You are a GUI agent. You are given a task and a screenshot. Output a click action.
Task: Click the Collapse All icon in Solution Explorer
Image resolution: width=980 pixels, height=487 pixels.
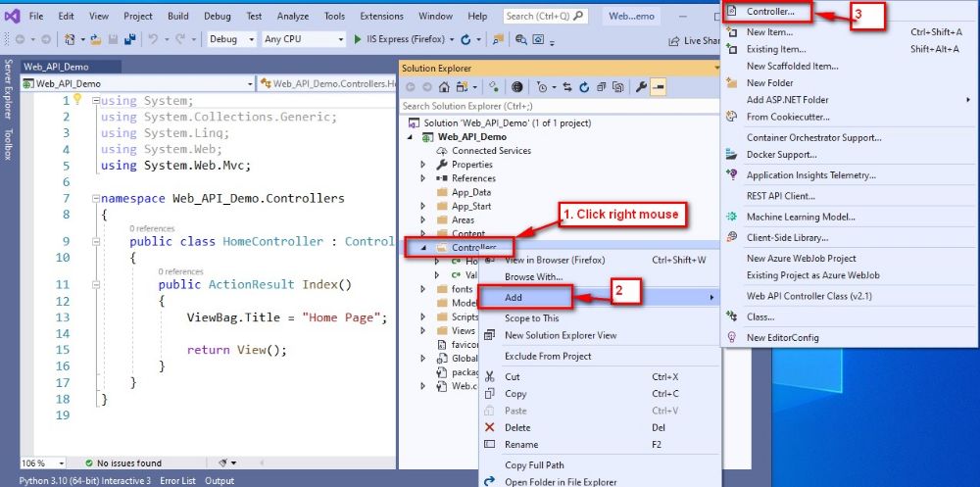601,87
